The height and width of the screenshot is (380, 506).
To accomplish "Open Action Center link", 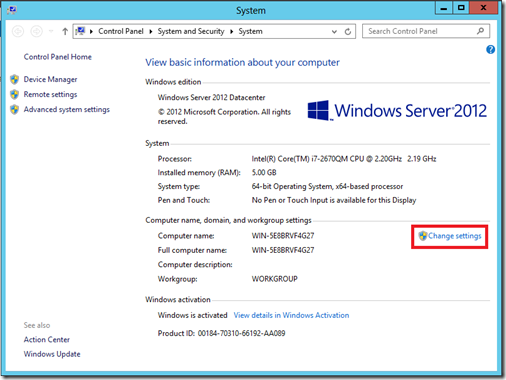I will 47,339.
